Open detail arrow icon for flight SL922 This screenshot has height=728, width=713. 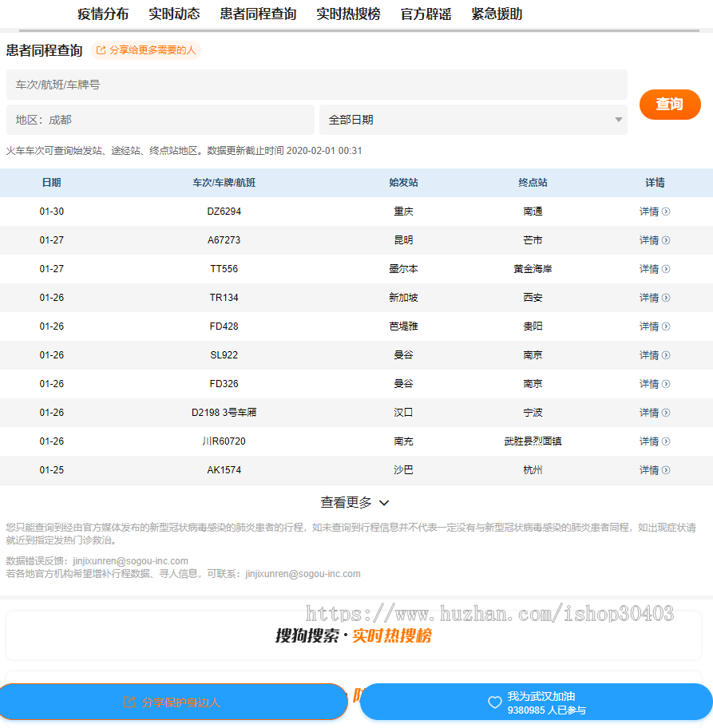pyautogui.click(x=667, y=355)
